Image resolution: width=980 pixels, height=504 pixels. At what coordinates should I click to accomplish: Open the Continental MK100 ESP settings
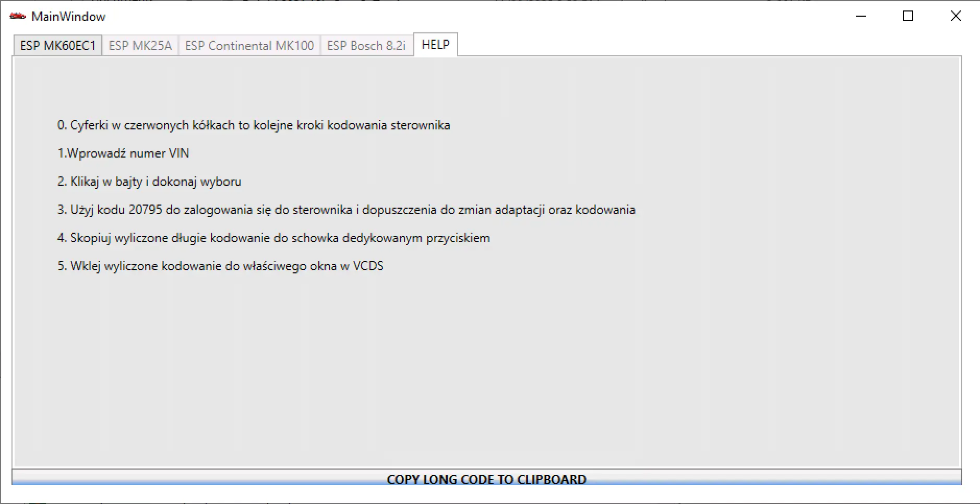click(249, 45)
